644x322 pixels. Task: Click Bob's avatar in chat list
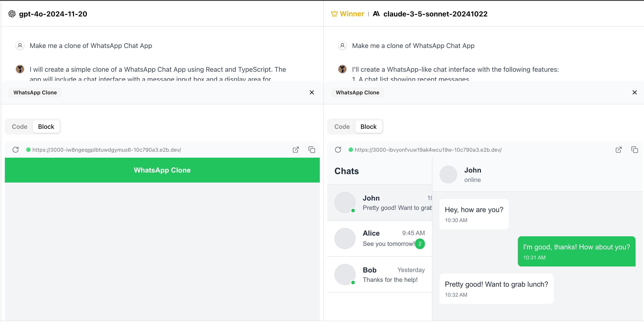[345, 274]
